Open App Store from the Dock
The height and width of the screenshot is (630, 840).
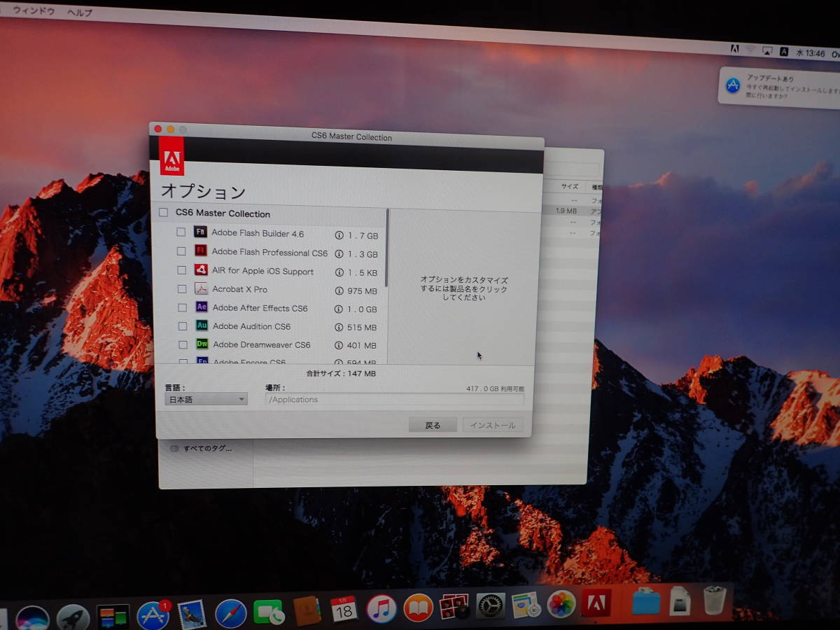point(153,616)
